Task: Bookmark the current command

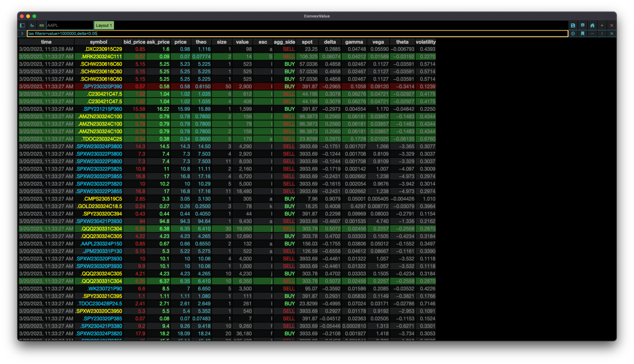Action: point(583,34)
